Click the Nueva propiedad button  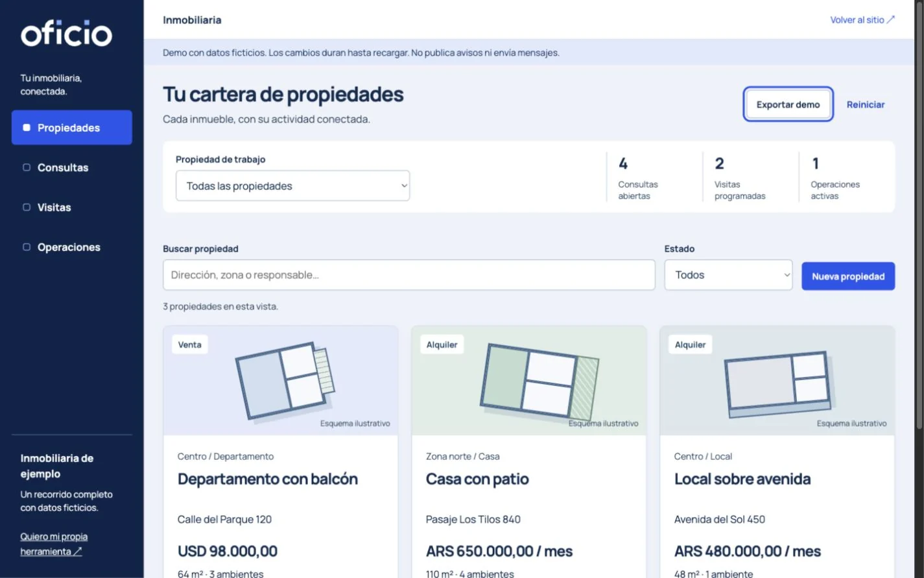[x=848, y=276]
